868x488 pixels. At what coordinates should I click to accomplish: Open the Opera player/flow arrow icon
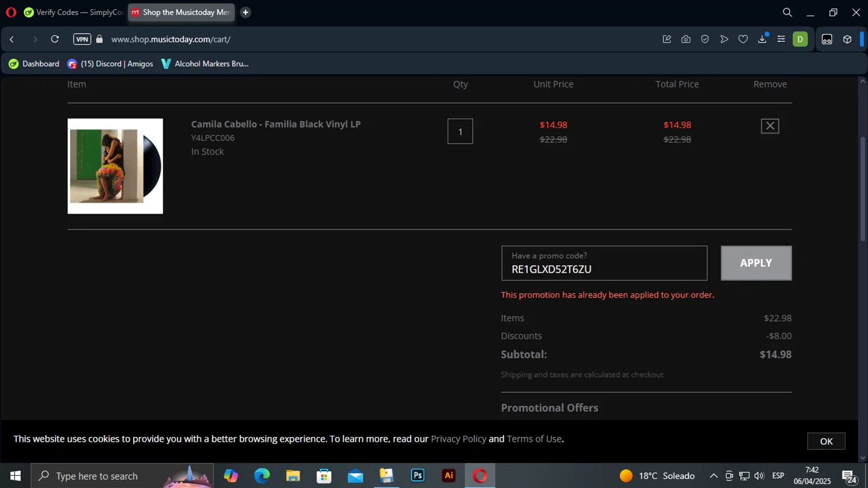tap(724, 39)
